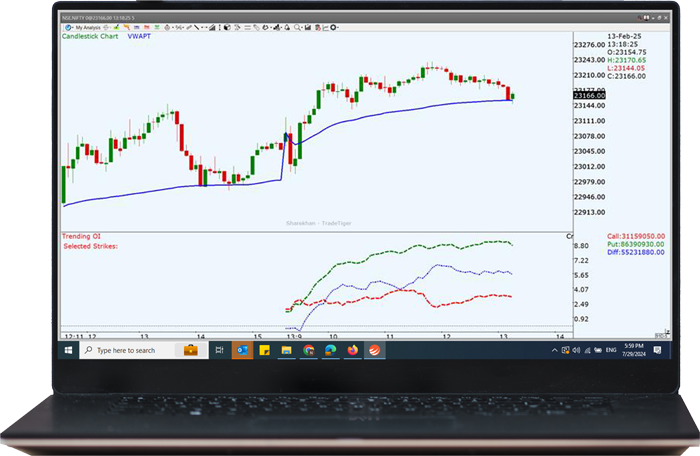Click the vertical double-arrow toolbar icon
700x456 pixels.
pos(220,28)
